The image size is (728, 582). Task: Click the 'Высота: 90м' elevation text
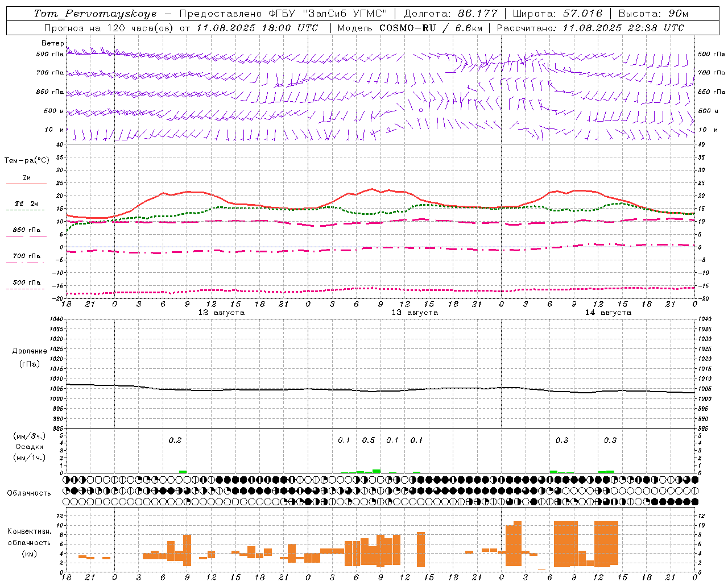coord(653,14)
